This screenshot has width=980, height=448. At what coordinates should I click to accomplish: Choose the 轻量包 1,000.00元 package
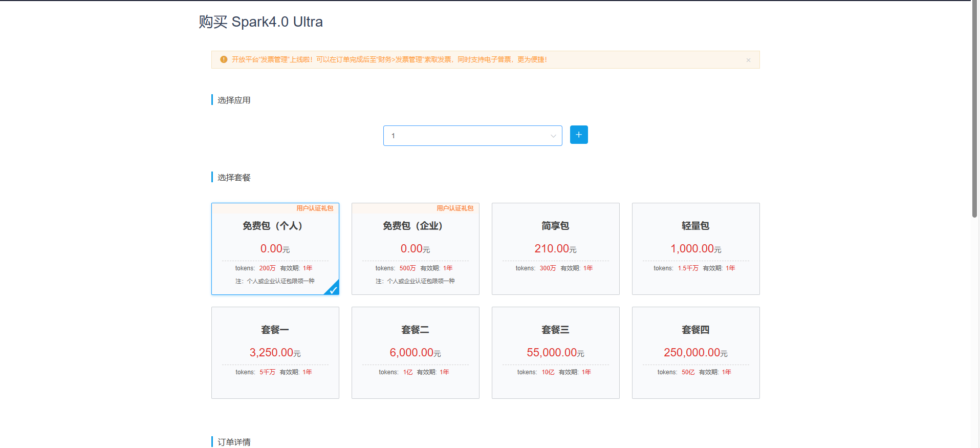695,249
